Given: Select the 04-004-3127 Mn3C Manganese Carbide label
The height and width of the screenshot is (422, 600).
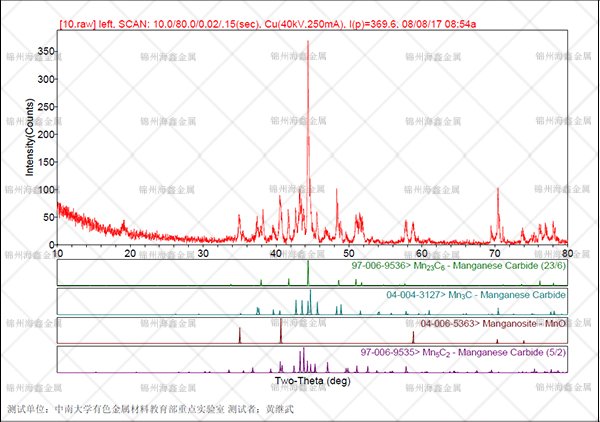Looking at the screenshot, I should (476, 296).
